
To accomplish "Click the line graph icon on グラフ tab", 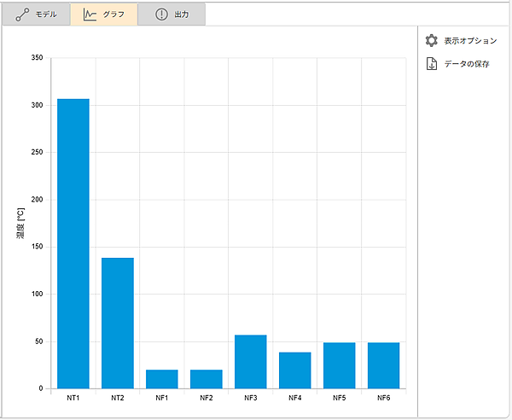I will pos(90,15).
